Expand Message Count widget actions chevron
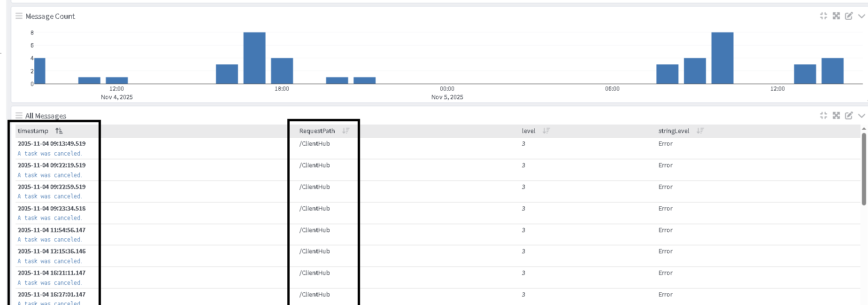This screenshot has height=305, width=868. (x=861, y=16)
